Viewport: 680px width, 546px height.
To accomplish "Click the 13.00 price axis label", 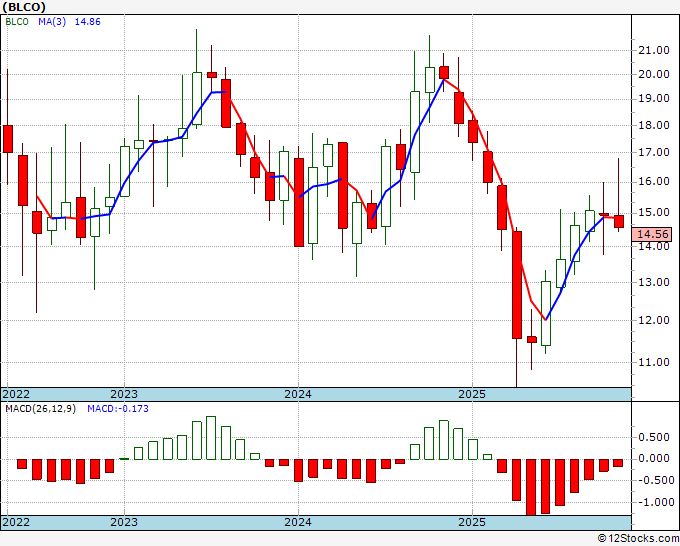I will pyautogui.click(x=654, y=282).
